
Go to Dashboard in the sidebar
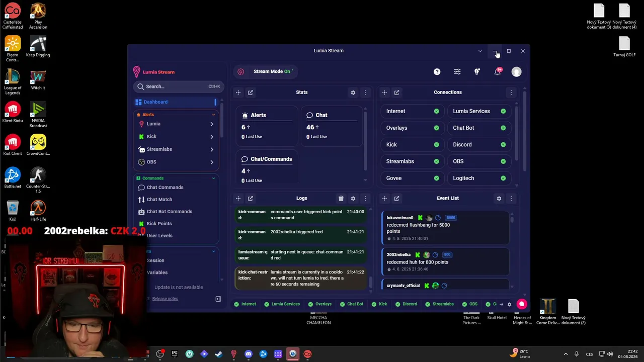click(175, 102)
